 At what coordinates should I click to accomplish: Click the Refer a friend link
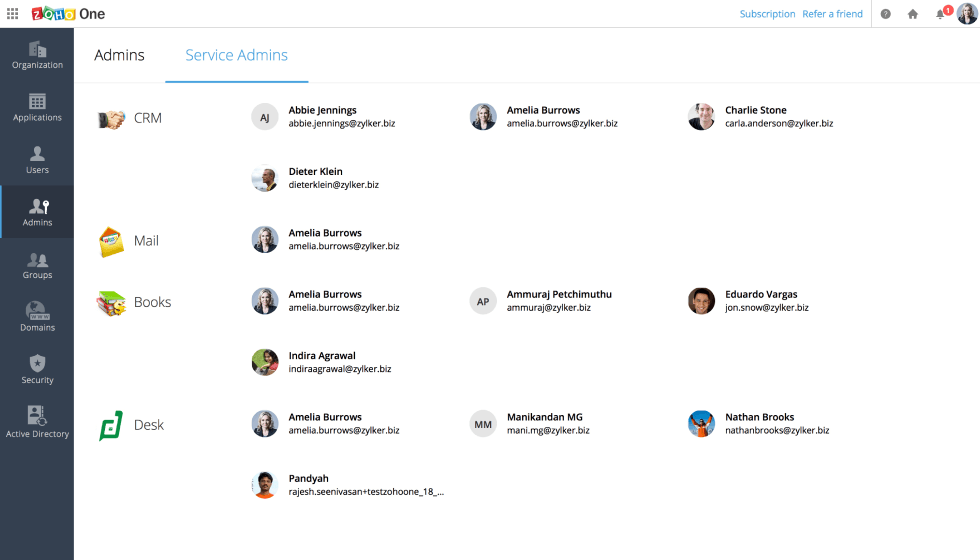pyautogui.click(x=832, y=14)
